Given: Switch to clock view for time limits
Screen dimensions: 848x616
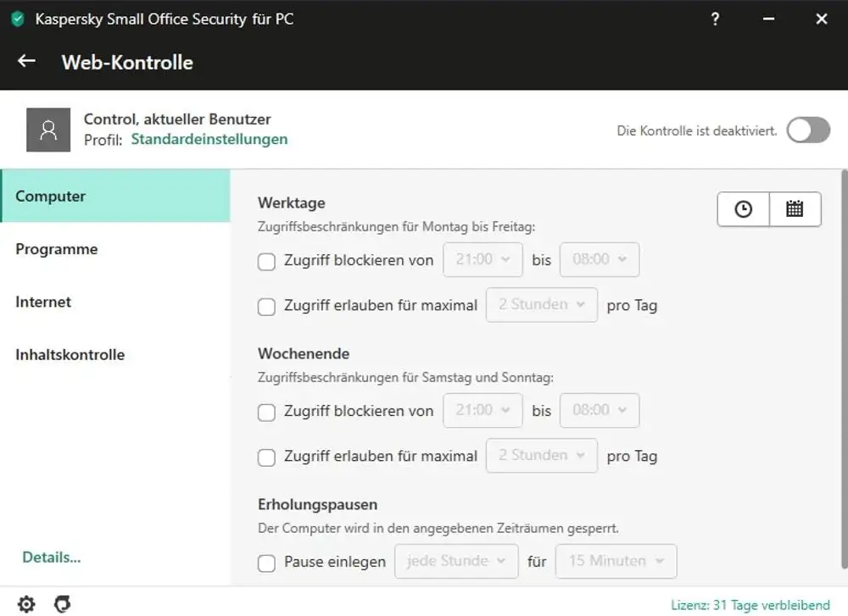Looking at the screenshot, I should pos(744,209).
